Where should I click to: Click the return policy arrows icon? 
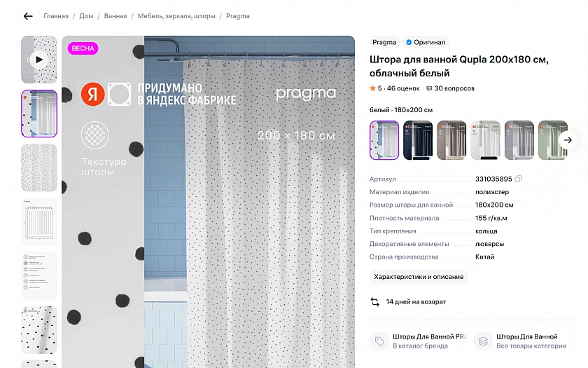click(x=375, y=302)
